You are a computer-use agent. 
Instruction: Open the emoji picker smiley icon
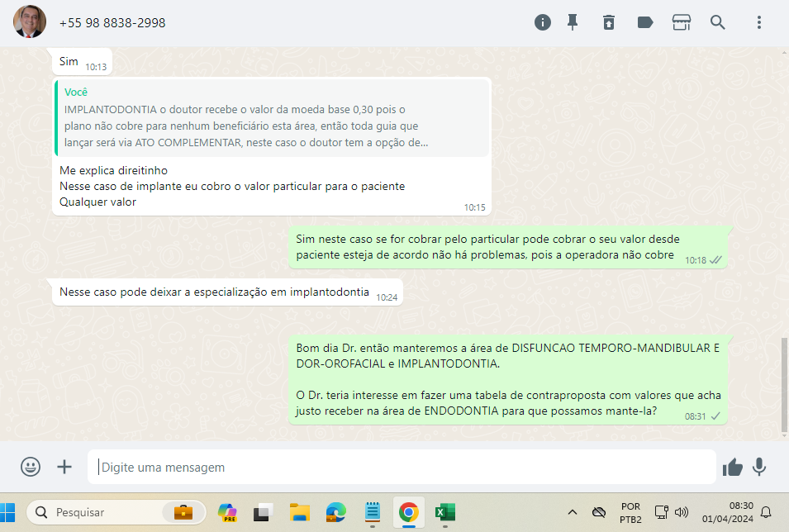pyautogui.click(x=31, y=467)
